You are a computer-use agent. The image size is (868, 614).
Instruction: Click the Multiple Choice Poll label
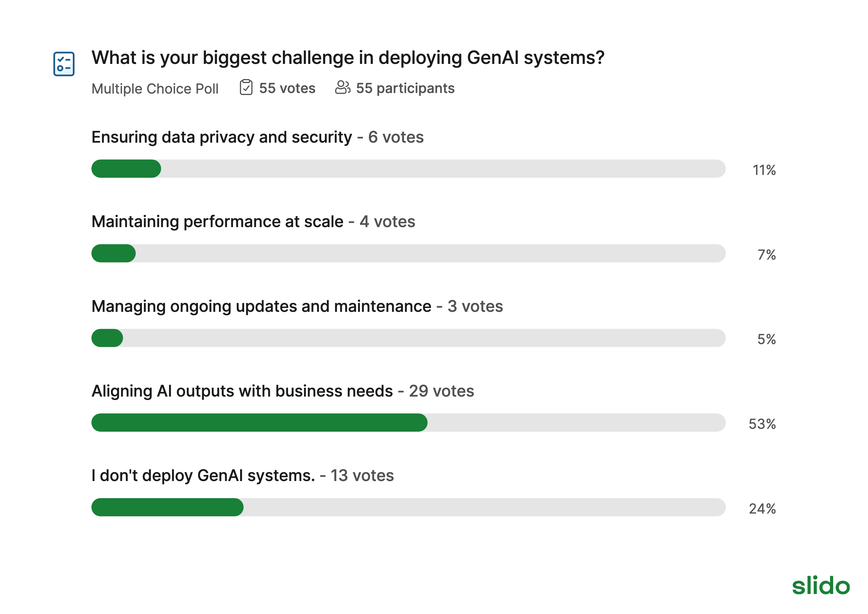pos(155,89)
